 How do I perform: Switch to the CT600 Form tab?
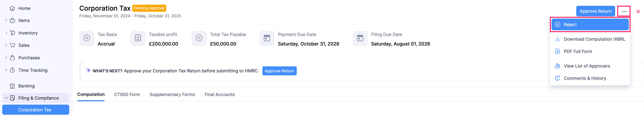coord(127,94)
